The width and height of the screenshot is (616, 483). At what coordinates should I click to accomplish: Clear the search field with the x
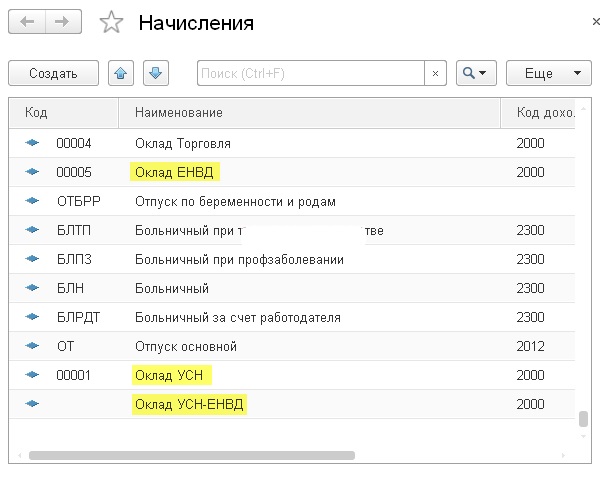pyautogui.click(x=435, y=73)
